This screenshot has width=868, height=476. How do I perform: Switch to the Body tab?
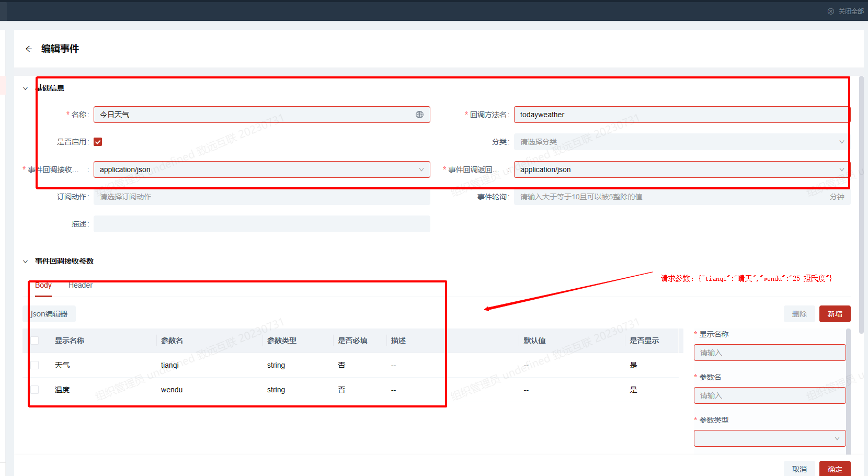[x=43, y=285]
